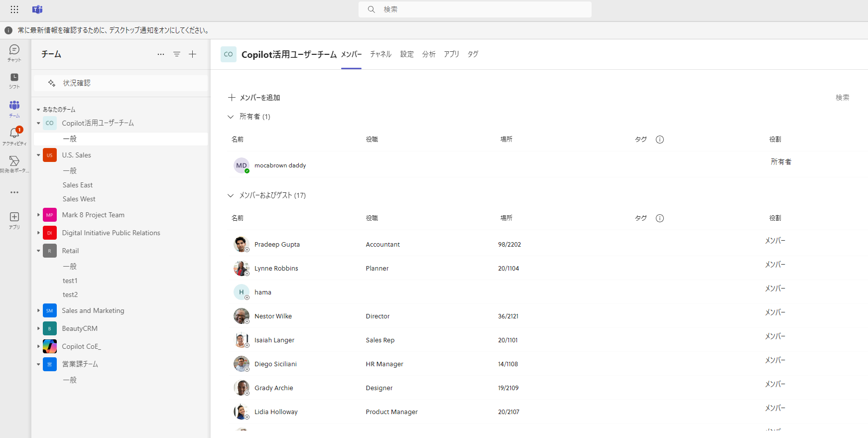
Task: Collapse the U.S. Sales team node
Action: [x=38, y=155]
